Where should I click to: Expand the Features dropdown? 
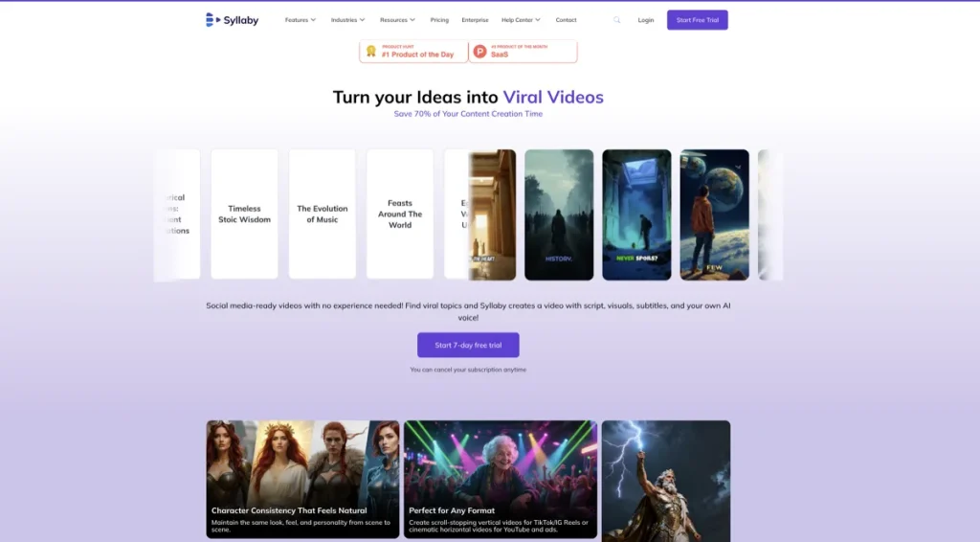click(x=301, y=20)
